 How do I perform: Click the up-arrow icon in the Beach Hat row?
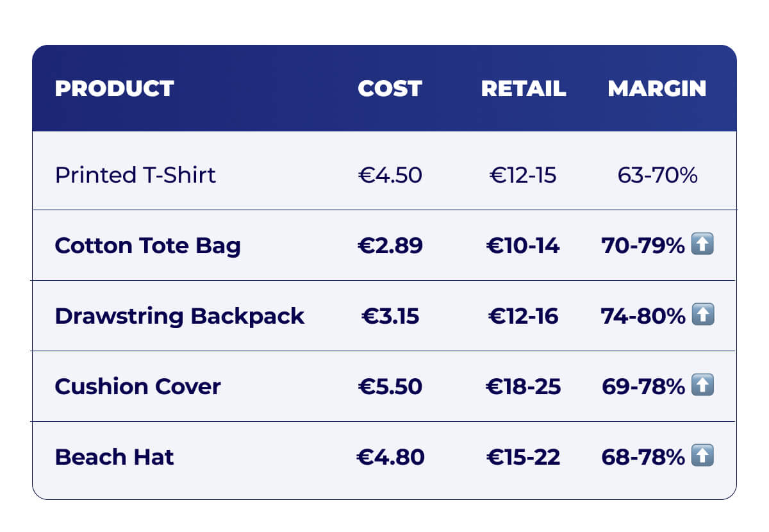[702, 456]
